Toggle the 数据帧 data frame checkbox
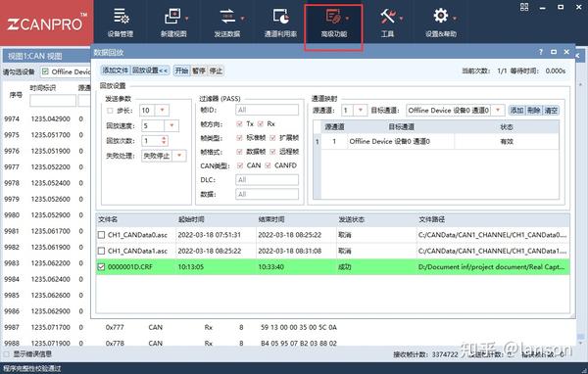588x374 pixels. click(240, 152)
